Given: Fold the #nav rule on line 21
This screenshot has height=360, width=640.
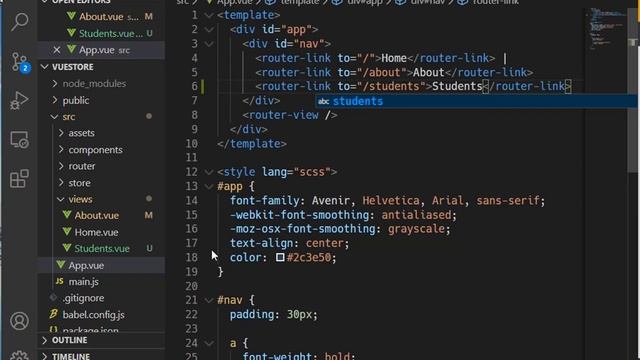Looking at the screenshot, I should 209,300.
